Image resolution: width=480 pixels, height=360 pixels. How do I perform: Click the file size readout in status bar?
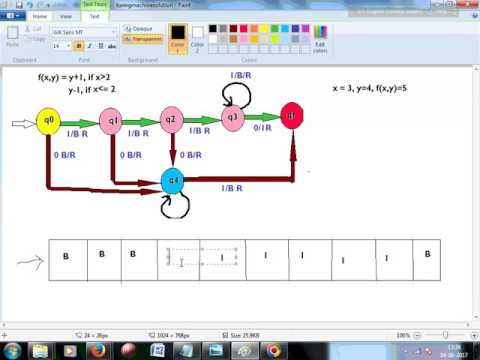241,335
